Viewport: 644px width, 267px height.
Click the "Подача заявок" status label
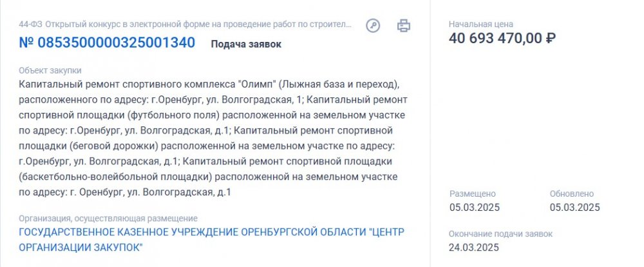coord(246,44)
